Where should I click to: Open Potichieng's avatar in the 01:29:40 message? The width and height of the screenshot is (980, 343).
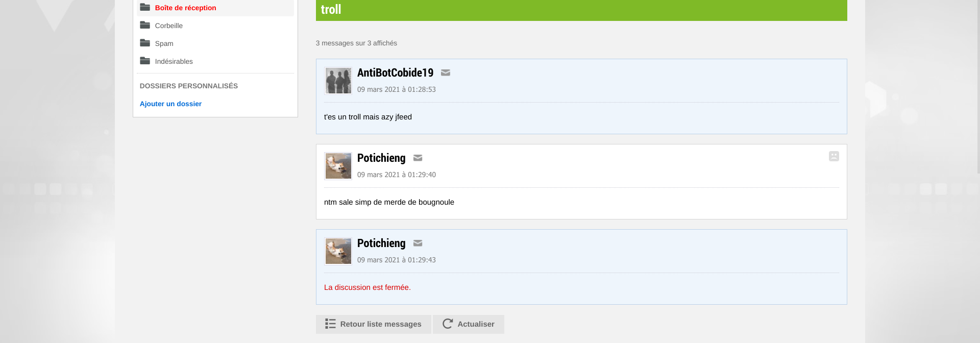click(x=338, y=166)
